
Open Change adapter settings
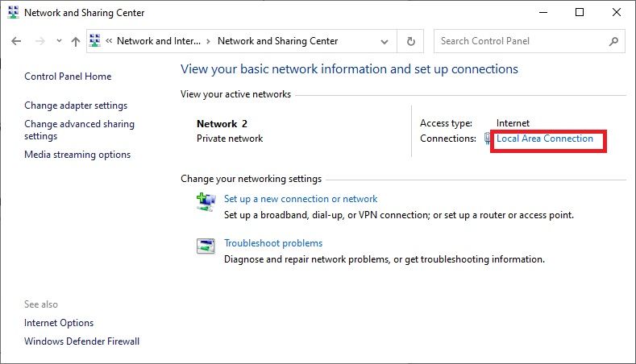(x=76, y=105)
